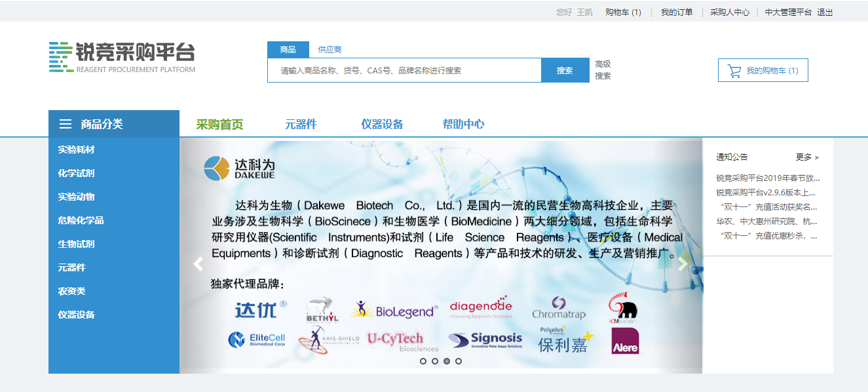Select the fourth carousel indicator dot
Screen dimensions: 868x392
point(459,361)
